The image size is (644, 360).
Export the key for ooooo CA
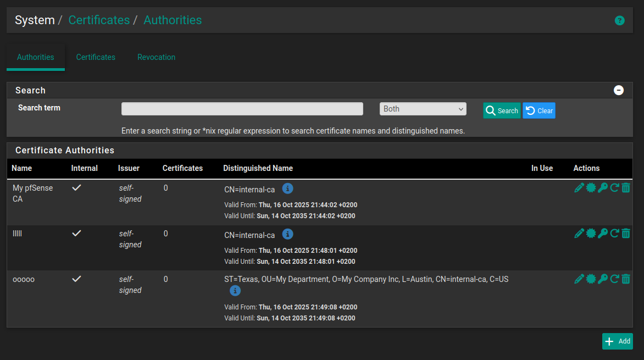pyautogui.click(x=603, y=279)
